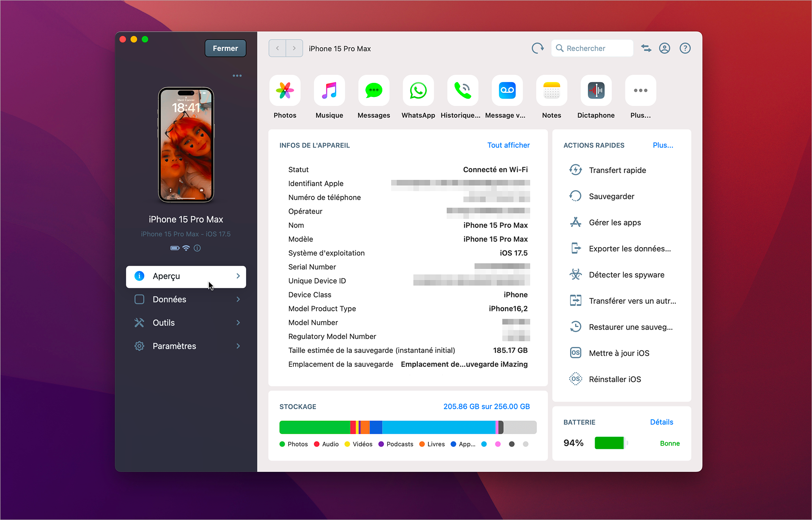Open the WhatsApp section
The height and width of the screenshot is (520, 812).
(x=418, y=91)
